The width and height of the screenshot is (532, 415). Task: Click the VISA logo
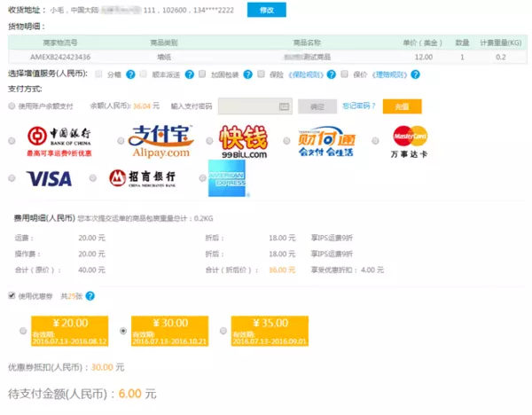(49, 178)
